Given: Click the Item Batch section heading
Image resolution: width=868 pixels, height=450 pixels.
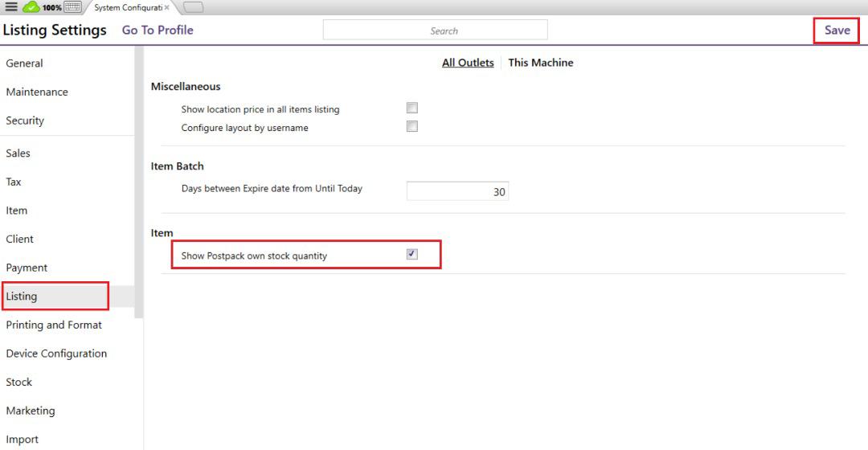Looking at the screenshot, I should click(177, 166).
